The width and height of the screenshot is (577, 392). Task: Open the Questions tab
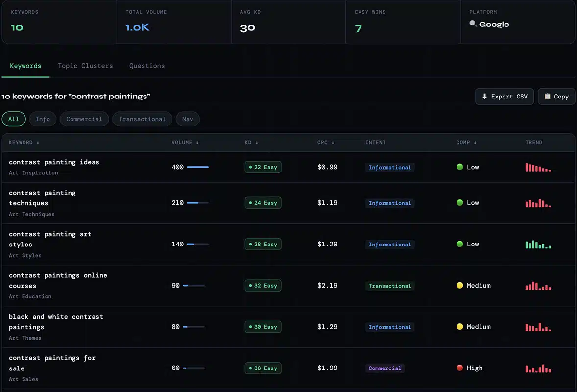pos(147,66)
